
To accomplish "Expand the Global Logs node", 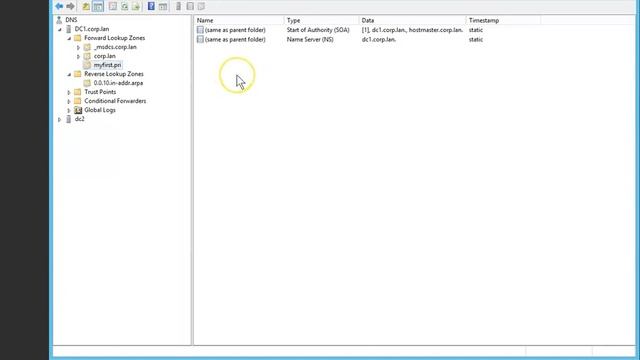I will pyautogui.click(x=69, y=110).
